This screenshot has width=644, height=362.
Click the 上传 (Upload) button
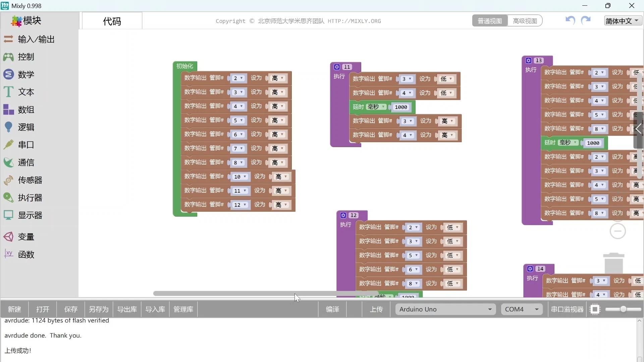pyautogui.click(x=376, y=309)
